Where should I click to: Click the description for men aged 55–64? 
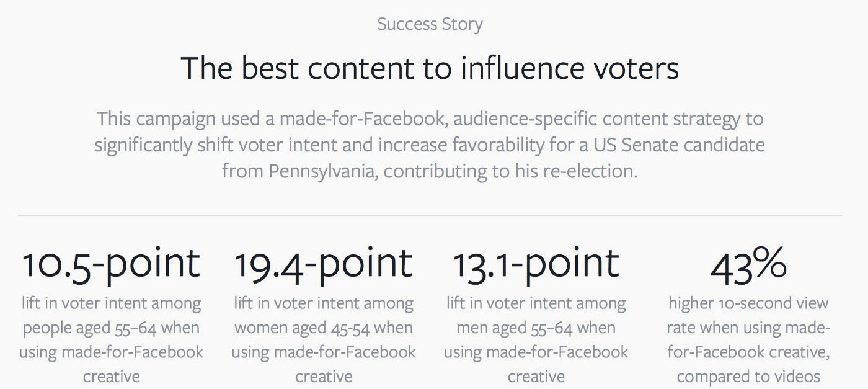(536, 340)
